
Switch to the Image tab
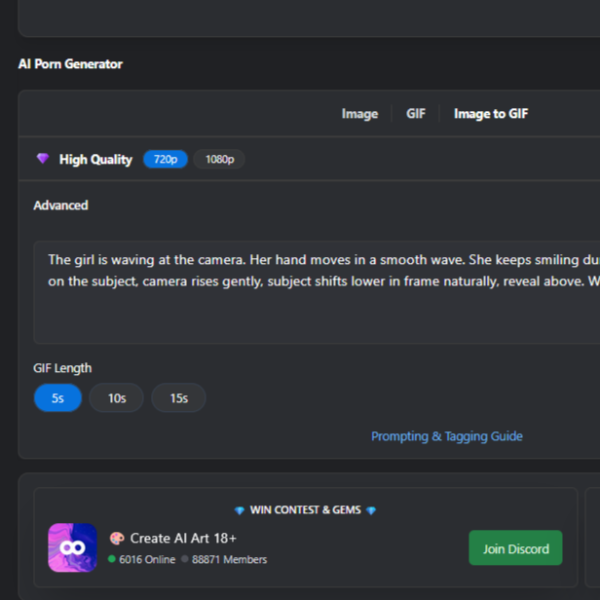(x=360, y=114)
